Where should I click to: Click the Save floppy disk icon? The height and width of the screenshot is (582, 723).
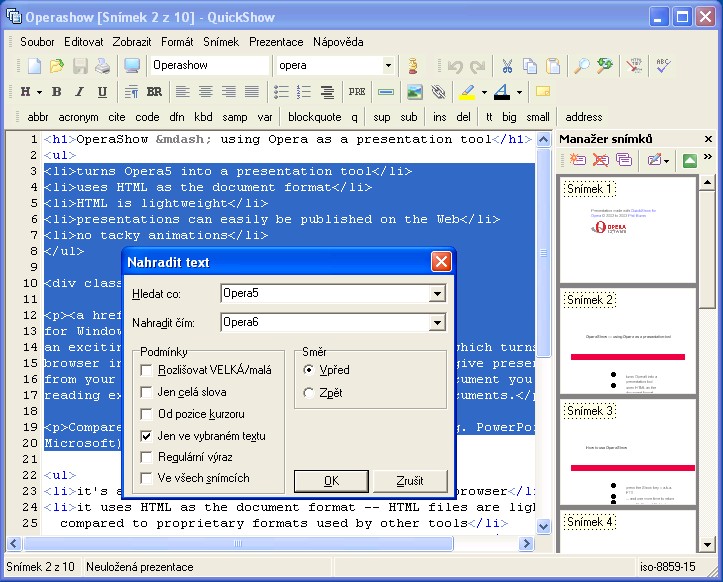pos(80,66)
